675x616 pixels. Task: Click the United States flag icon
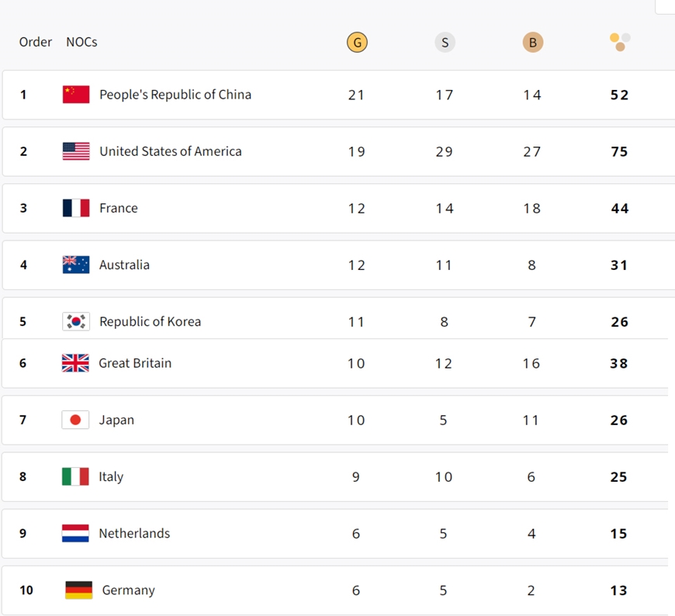[76, 151]
